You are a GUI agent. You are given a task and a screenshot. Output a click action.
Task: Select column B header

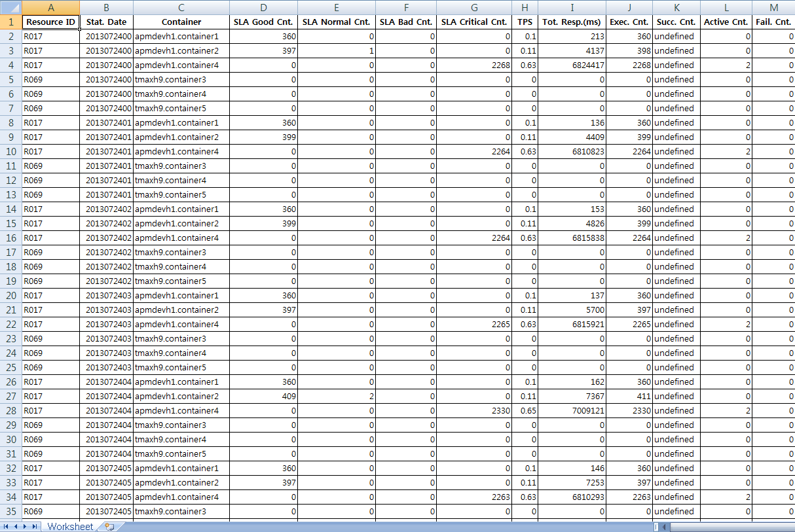point(107,7)
